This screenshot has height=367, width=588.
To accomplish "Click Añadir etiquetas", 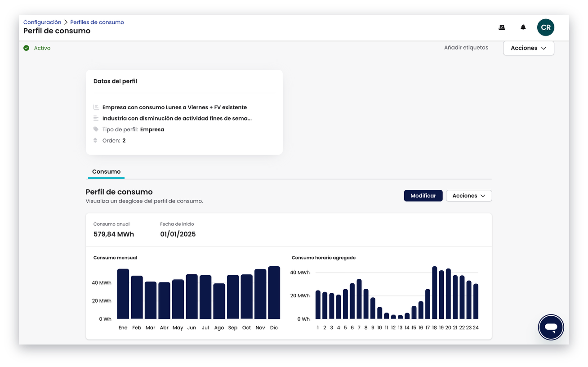I will pyautogui.click(x=466, y=48).
